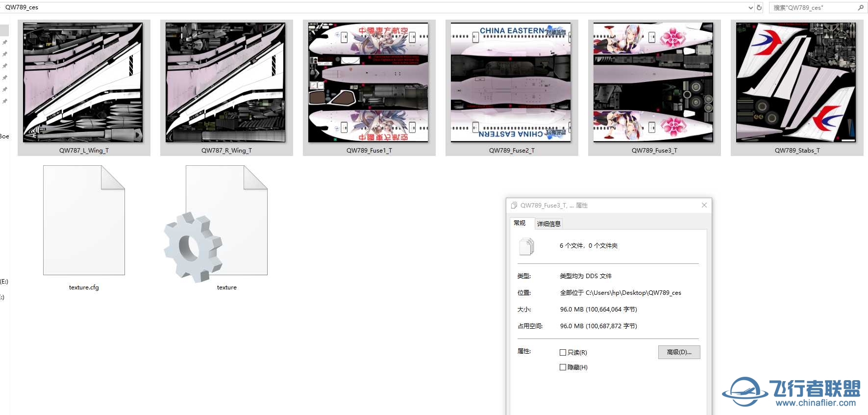This screenshot has height=415, width=868.
Task: Select the QW787_R_Wing_T texture thumbnail
Action: point(226,82)
